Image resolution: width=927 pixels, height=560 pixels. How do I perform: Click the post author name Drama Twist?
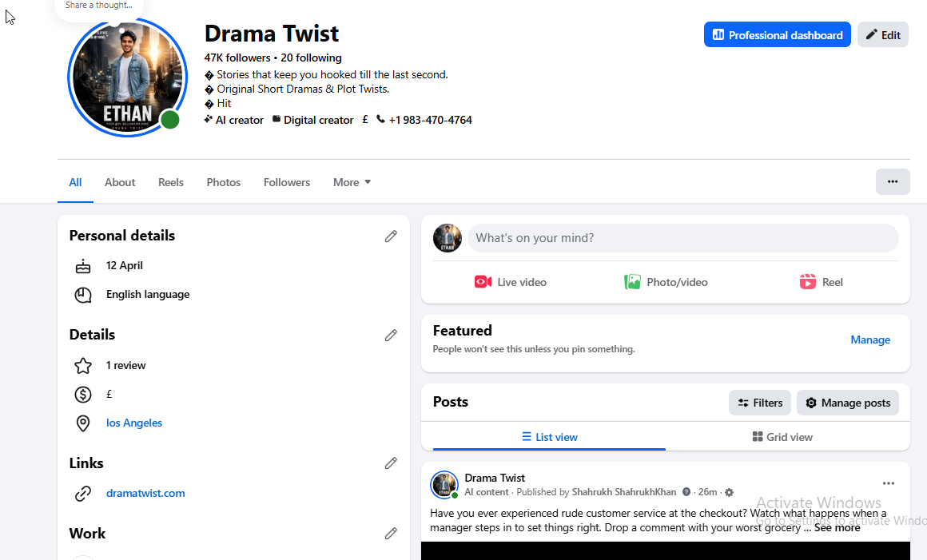click(495, 478)
